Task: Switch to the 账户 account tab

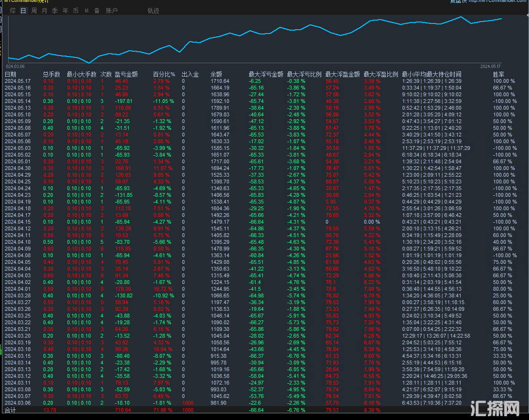Action: (112, 11)
